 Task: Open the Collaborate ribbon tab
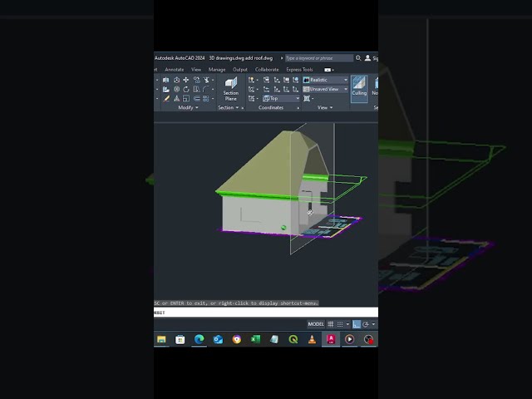pos(267,70)
